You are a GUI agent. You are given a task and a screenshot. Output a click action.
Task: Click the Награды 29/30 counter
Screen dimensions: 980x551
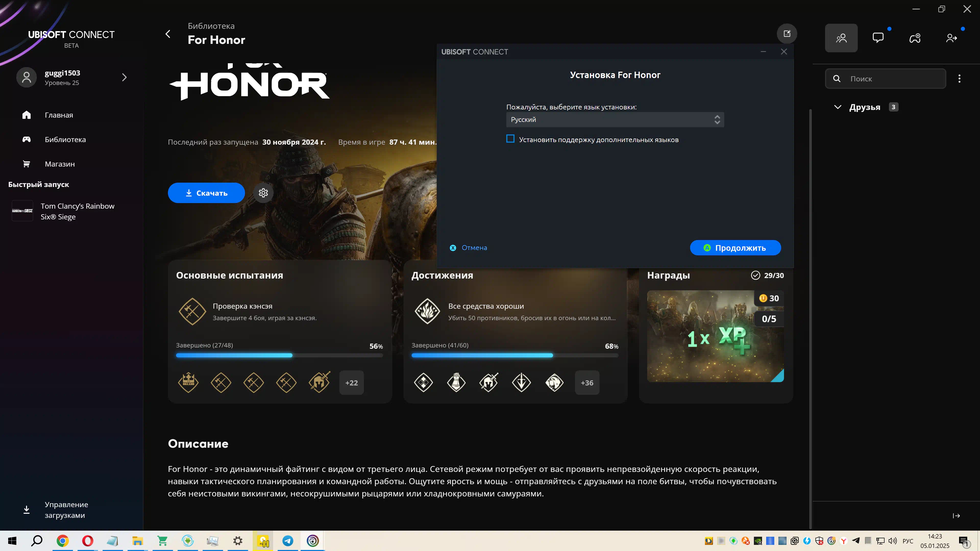coord(767,275)
